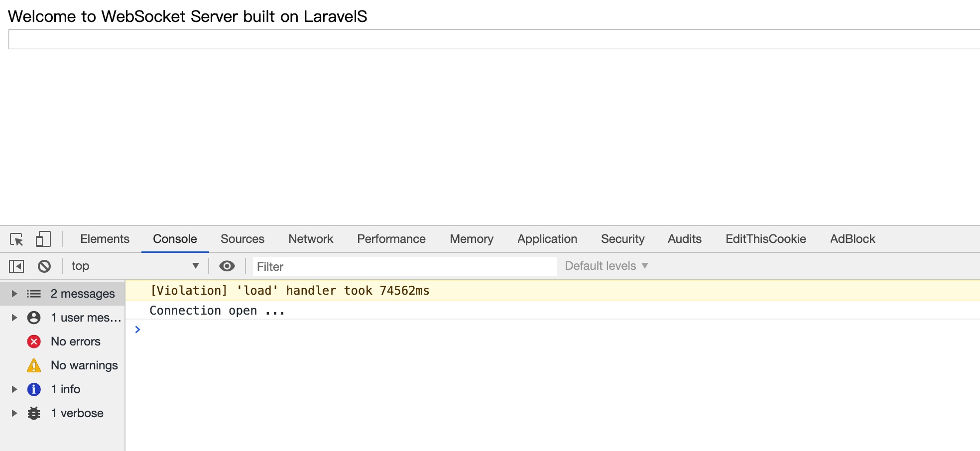Create live expression with eye icon

click(227, 266)
